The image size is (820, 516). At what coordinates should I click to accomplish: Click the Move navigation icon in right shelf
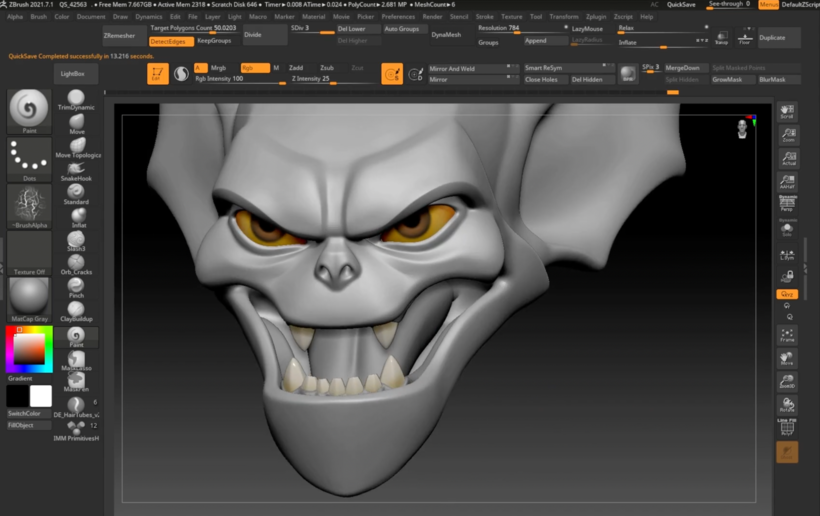pos(787,358)
